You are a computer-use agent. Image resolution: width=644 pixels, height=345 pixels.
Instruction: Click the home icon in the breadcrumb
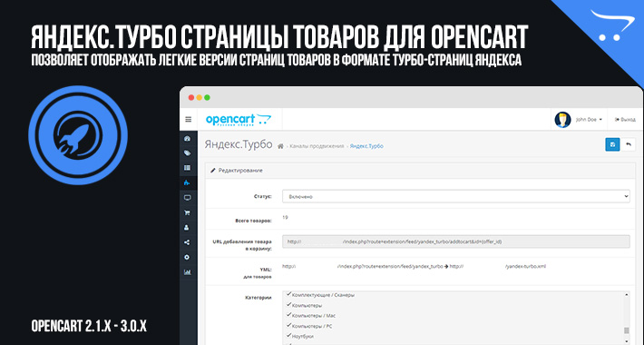[281, 146]
